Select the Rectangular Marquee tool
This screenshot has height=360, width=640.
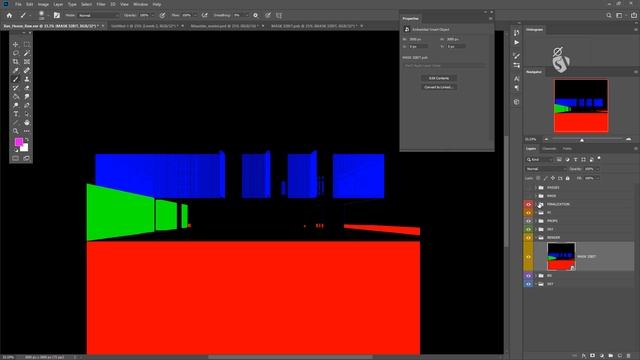pos(27,44)
